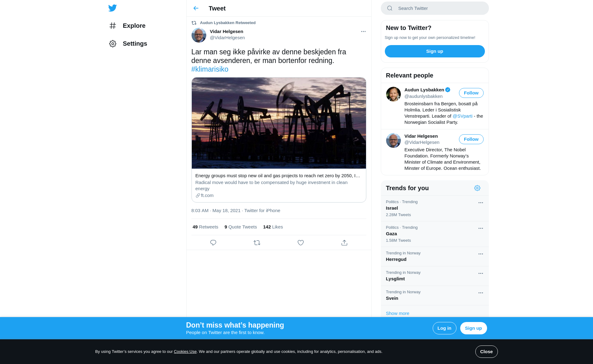Focus the Search Twitter field
Image resolution: width=593 pixels, height=364 pixels.
click(x=435, y=8)
